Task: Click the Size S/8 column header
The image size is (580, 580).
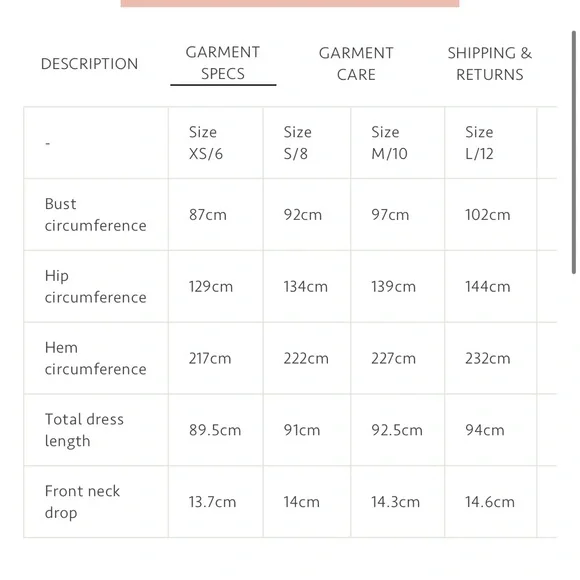Action: pyautogui.click(x=307, y=143)
